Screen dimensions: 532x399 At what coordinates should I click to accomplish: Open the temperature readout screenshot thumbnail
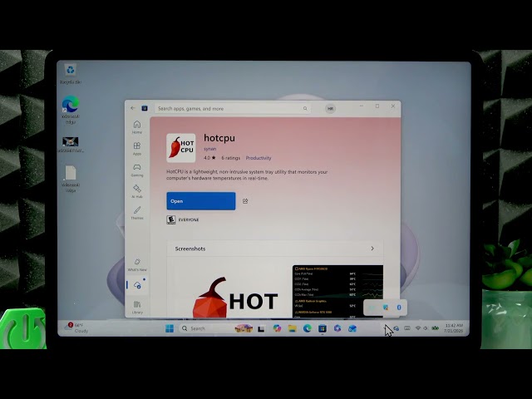pyautogui.click(x=337, y=292)
